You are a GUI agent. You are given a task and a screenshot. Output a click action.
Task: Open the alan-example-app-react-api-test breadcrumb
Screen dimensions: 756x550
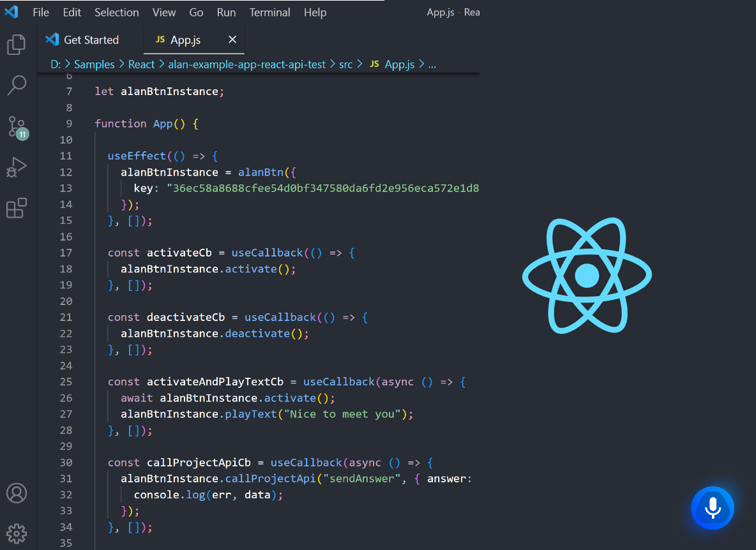[247, 64]
